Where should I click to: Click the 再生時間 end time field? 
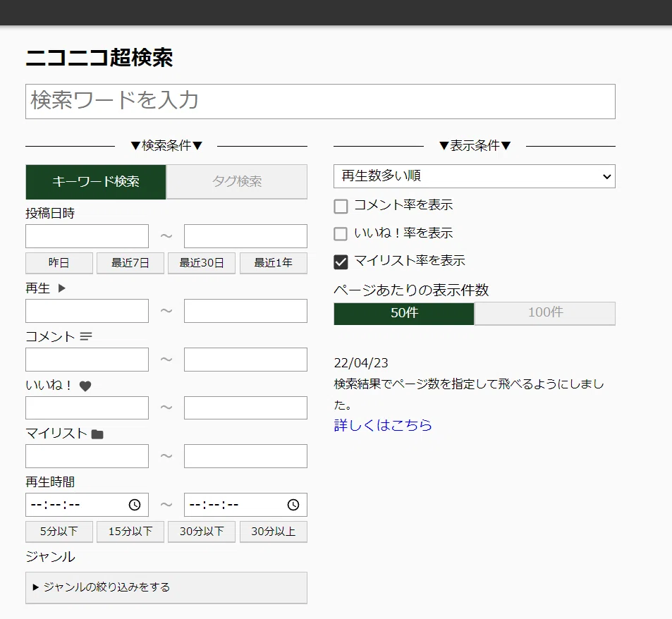tap(245, 505)
